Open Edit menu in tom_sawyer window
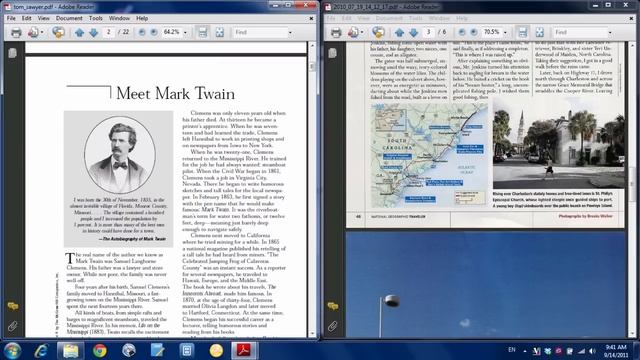 27,18
